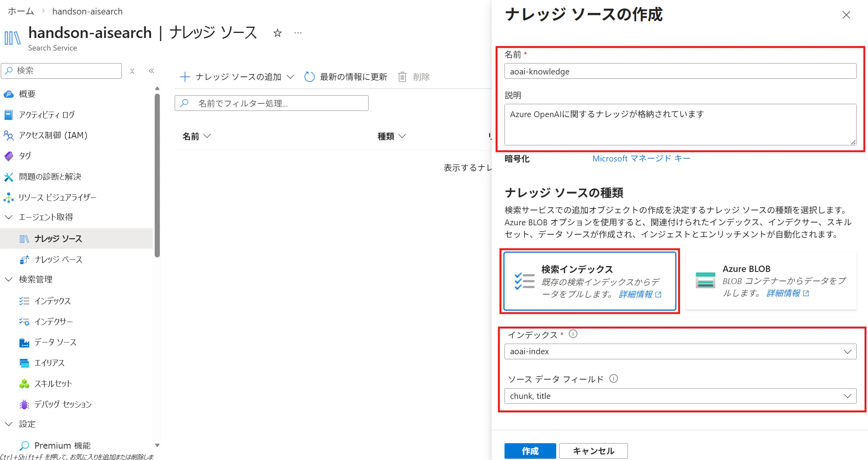Click the 名前 field containing aoai-knowledge
This screenshot has width=868, height=460.
pyautogui.click(x=680, y=71)
